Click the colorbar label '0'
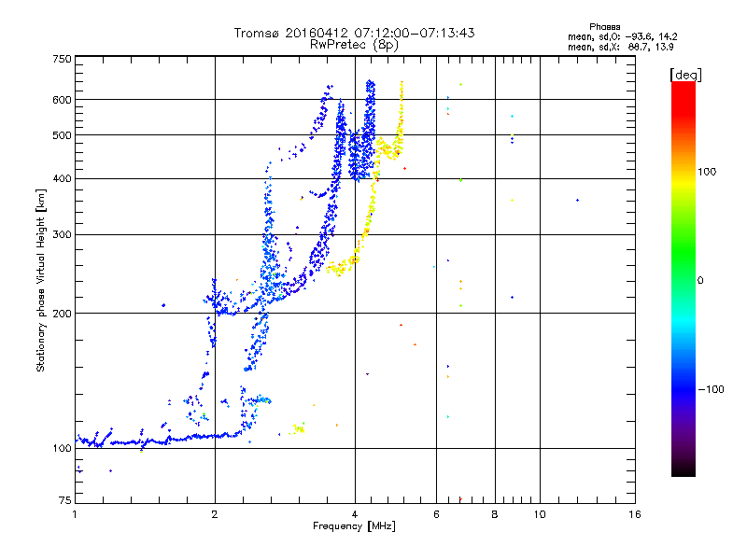The height and width of the screenshot is (560, 747). click(700, 281)
